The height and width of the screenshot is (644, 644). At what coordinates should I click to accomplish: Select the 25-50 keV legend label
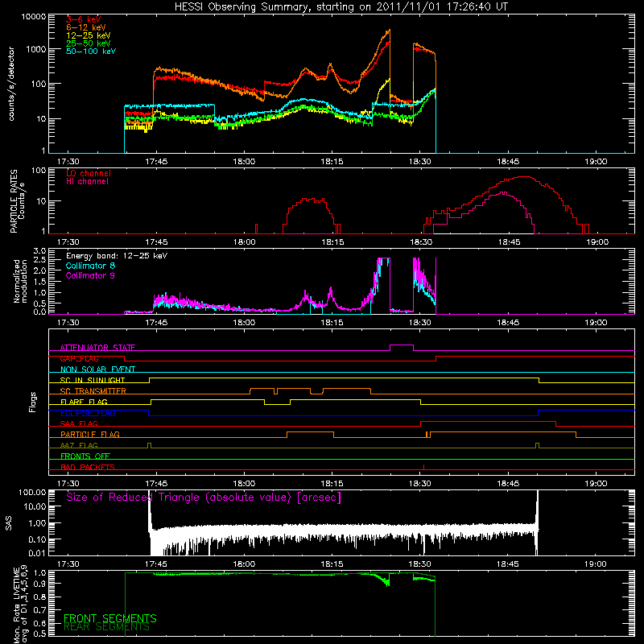pyautogui.click(x=89, y=43)
